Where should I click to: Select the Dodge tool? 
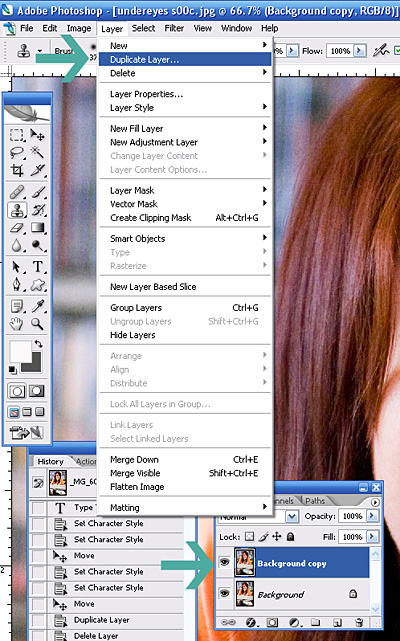click(x=37, y=245)
